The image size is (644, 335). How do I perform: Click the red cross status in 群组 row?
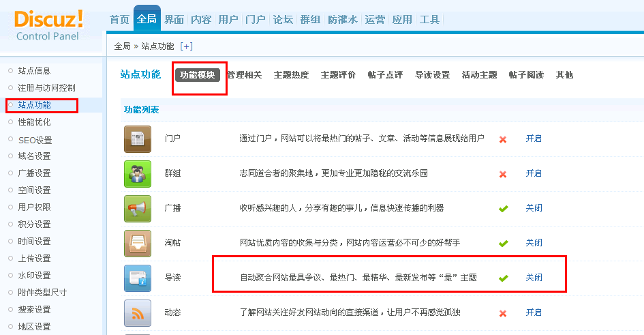tap(503, 174)
